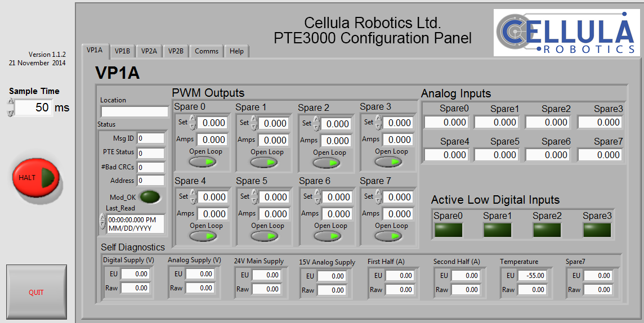Screen dimensions: 644x323
Task: Click the Location text field
Action: pos(135,111)
